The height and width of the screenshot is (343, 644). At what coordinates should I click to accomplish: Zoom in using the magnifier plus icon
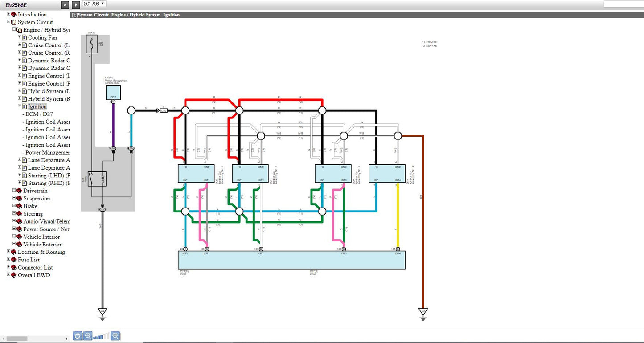pos(115,336)
